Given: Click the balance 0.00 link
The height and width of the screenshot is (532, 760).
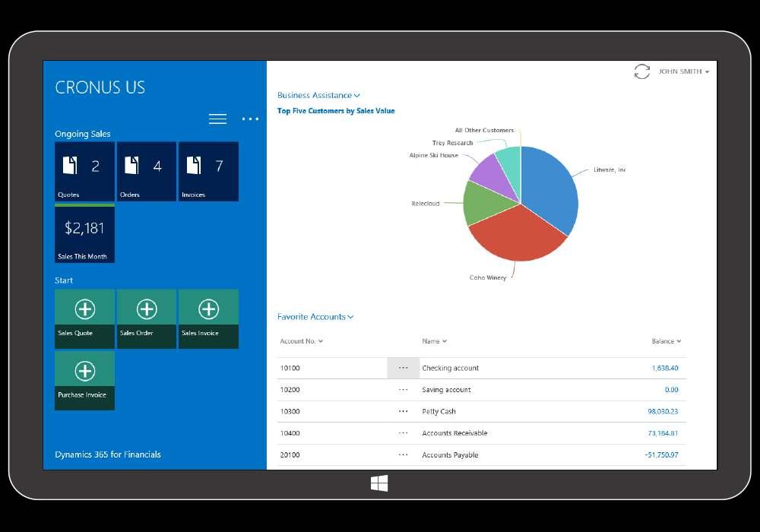Looking at the screenshot, I should pos(671,390).
